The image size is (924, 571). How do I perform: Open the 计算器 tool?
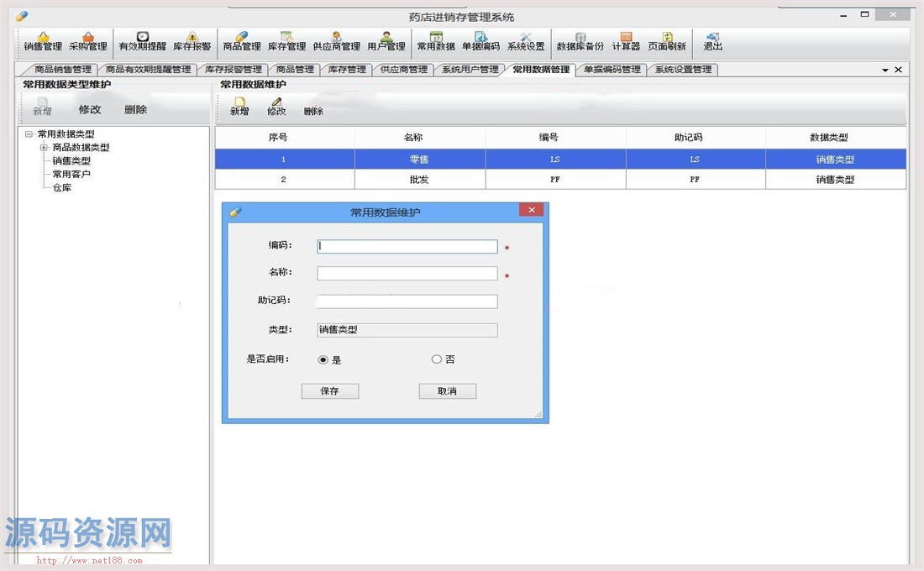(626, 40)
